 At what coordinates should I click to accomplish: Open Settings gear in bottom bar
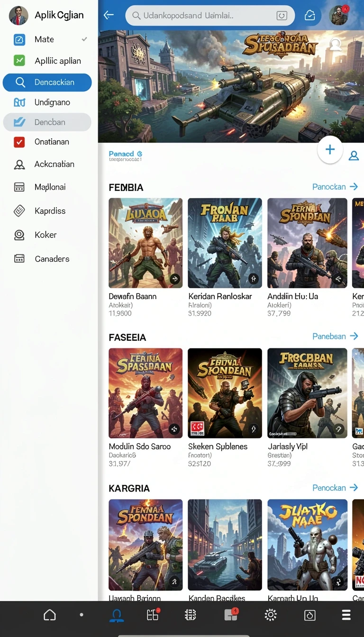[271, 615]
